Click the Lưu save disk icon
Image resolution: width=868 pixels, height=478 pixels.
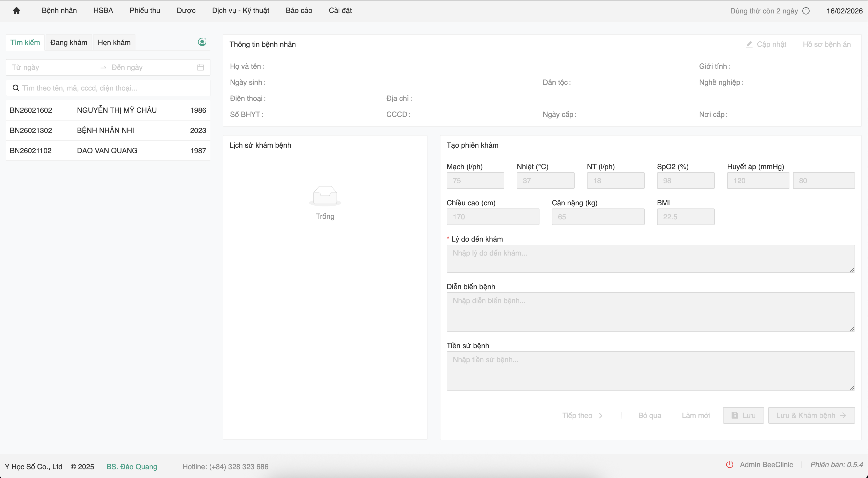point(735,415)
